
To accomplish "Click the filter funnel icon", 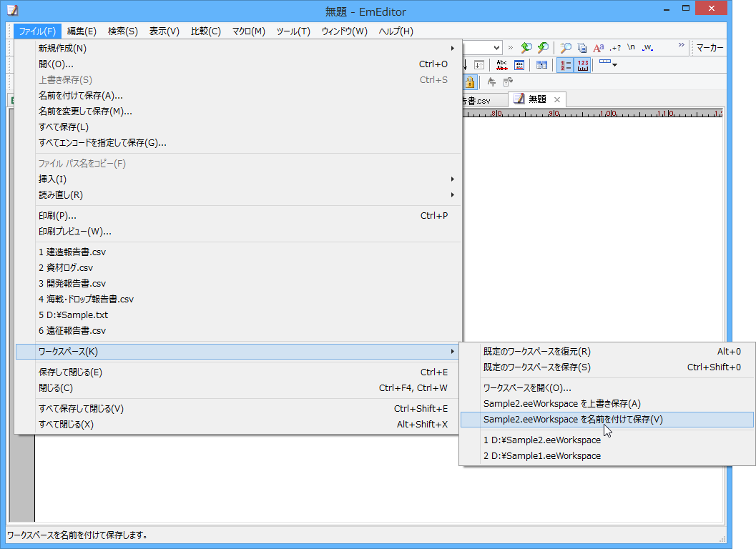I will pos(491,82).
